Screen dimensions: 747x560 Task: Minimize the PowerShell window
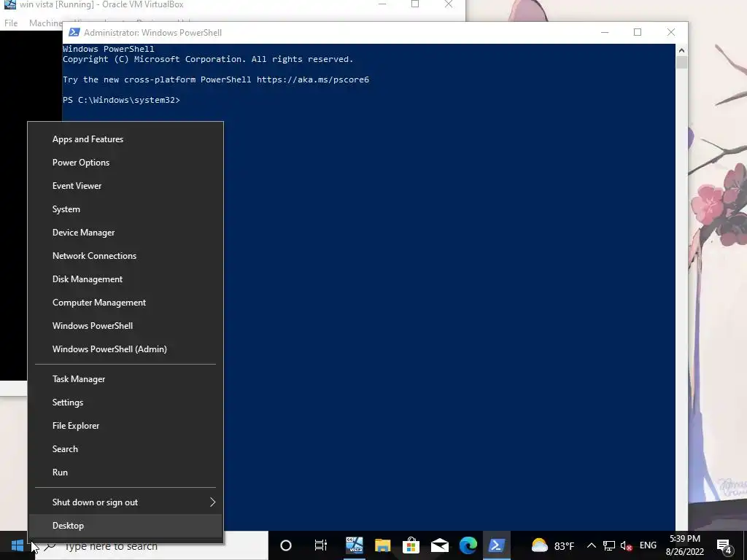tap(605, 32)
